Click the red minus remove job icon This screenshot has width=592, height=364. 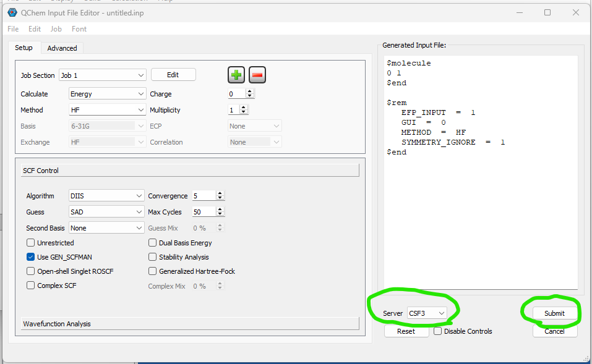[257, 75]
